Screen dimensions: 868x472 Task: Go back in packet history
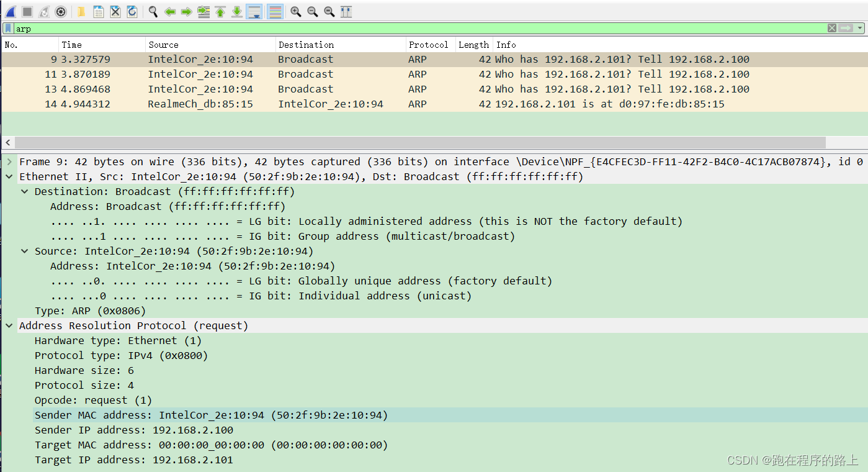coord(169,12)
